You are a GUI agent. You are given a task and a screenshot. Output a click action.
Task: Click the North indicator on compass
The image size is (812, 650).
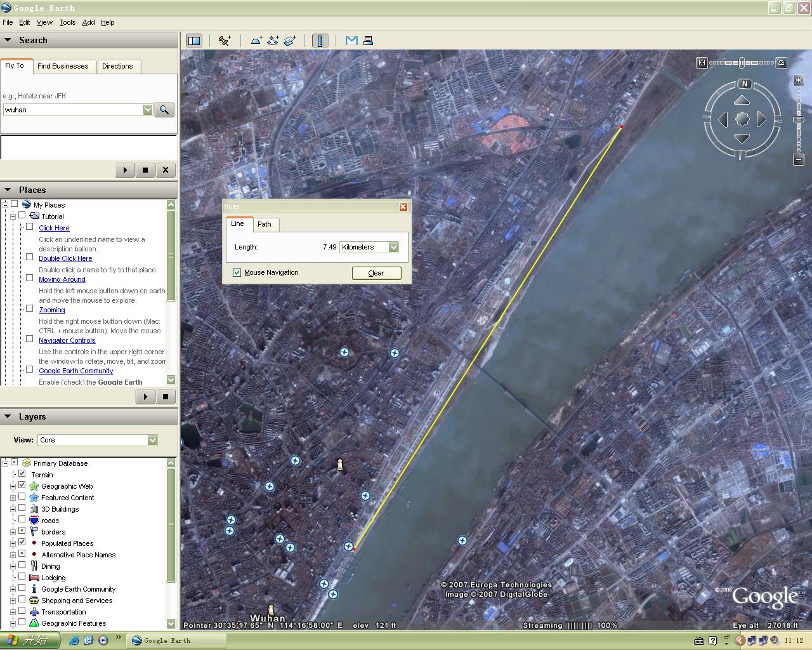pos(745,84)
